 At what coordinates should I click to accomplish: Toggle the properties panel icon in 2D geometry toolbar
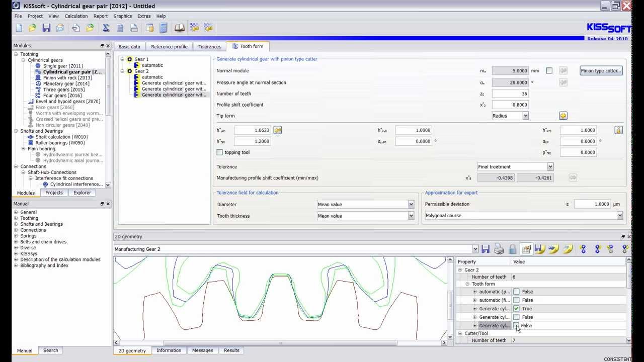[x=526, y=249]
